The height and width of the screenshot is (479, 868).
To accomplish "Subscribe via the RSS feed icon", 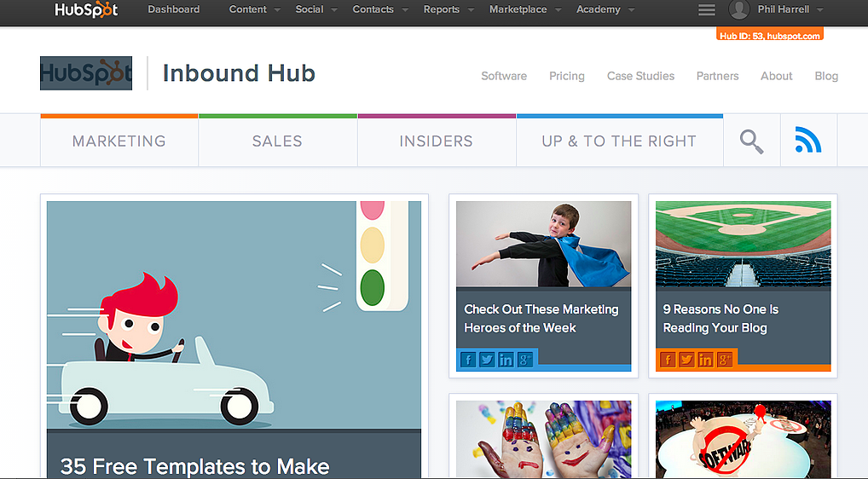I will 808,140.
